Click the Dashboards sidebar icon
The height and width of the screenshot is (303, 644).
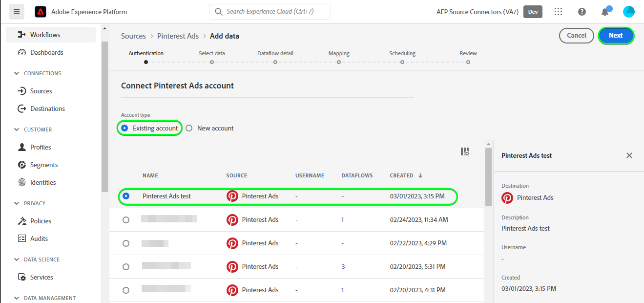click(x=21, y=52)
